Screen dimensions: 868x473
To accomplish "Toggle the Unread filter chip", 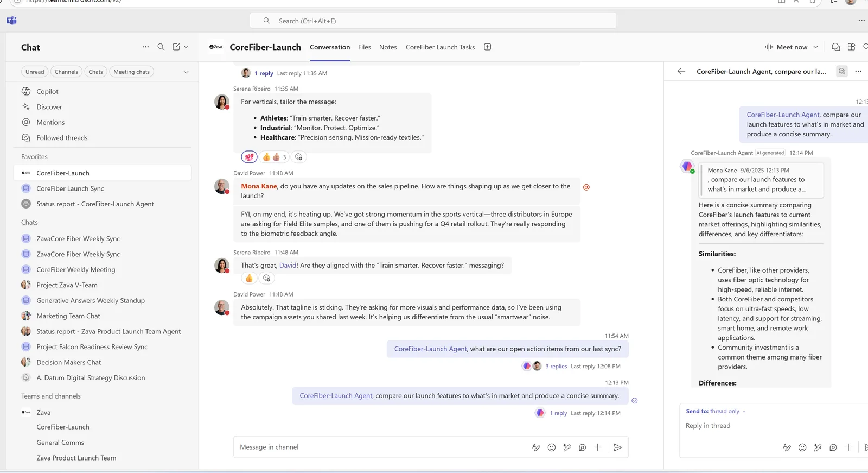I will [x=35, y=72].
